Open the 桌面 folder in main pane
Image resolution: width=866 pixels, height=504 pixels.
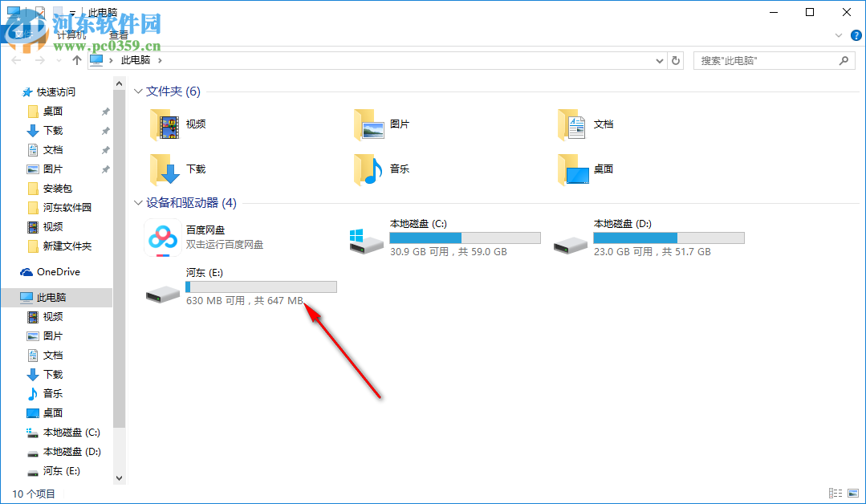click(573, 169)
